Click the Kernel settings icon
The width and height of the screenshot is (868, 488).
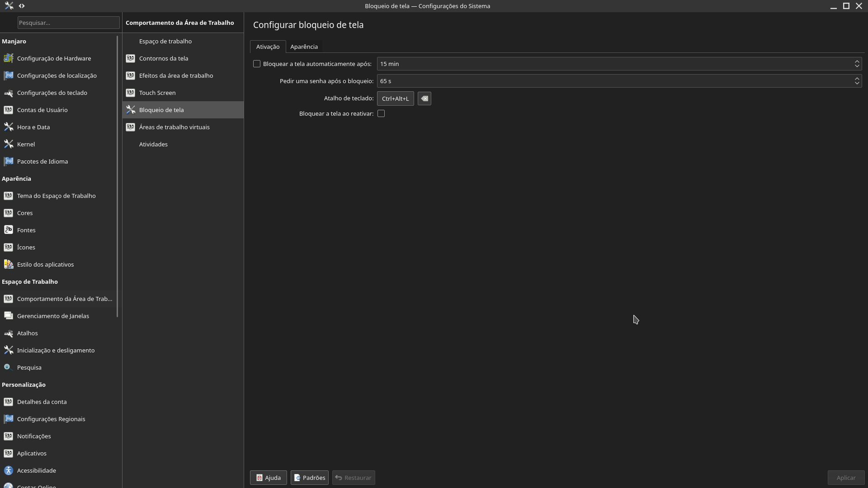coord(8,144)
